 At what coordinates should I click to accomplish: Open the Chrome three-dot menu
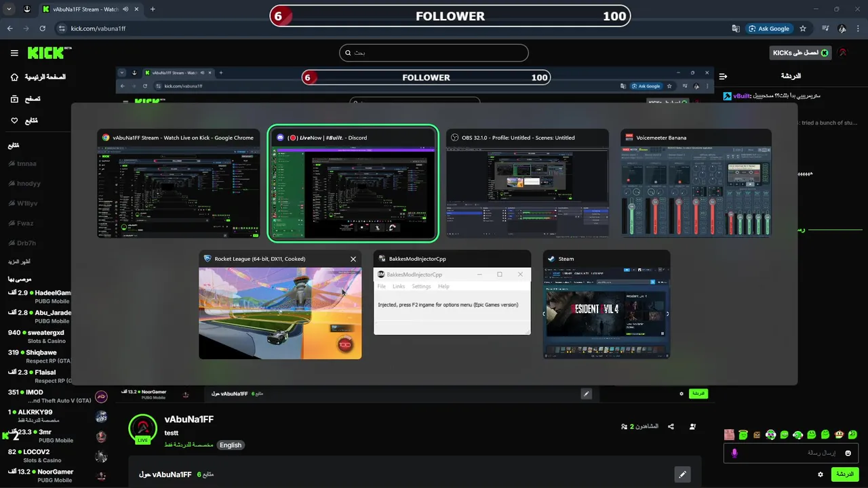point(859,28)
